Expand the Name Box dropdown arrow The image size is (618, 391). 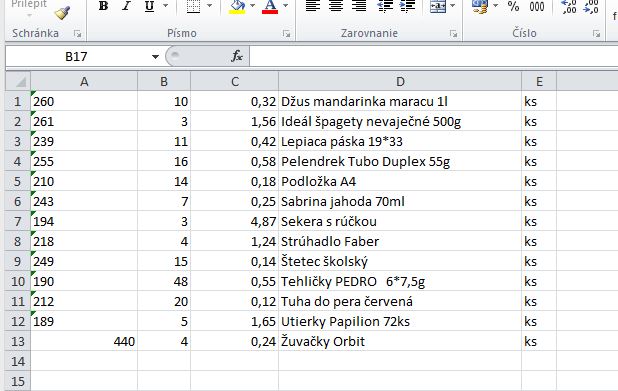pos(155,57)
